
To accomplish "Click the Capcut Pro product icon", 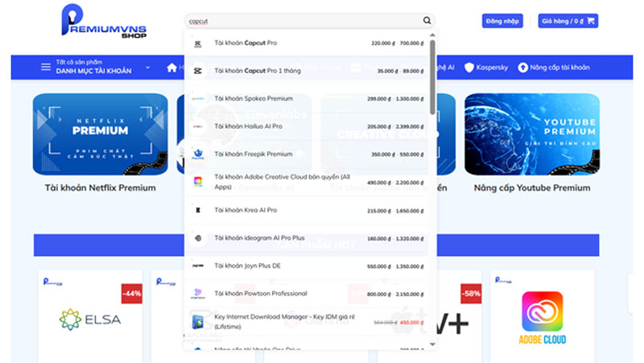I will click(198, 43).
